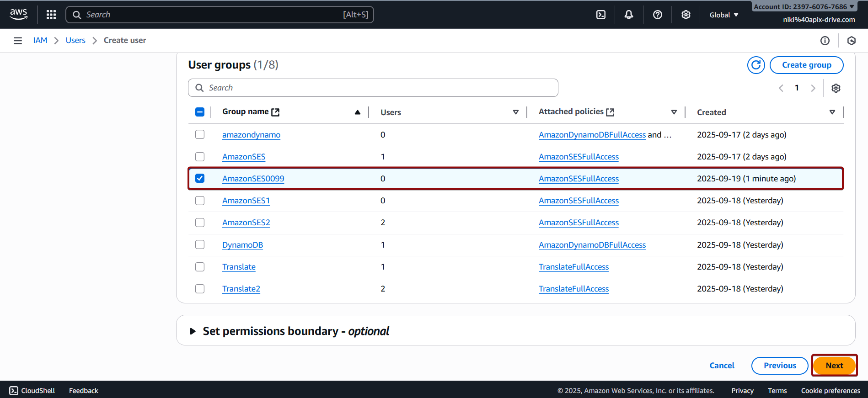Uncheck the AmazonSES0099 group checkbox

click(x=200, y=178)
